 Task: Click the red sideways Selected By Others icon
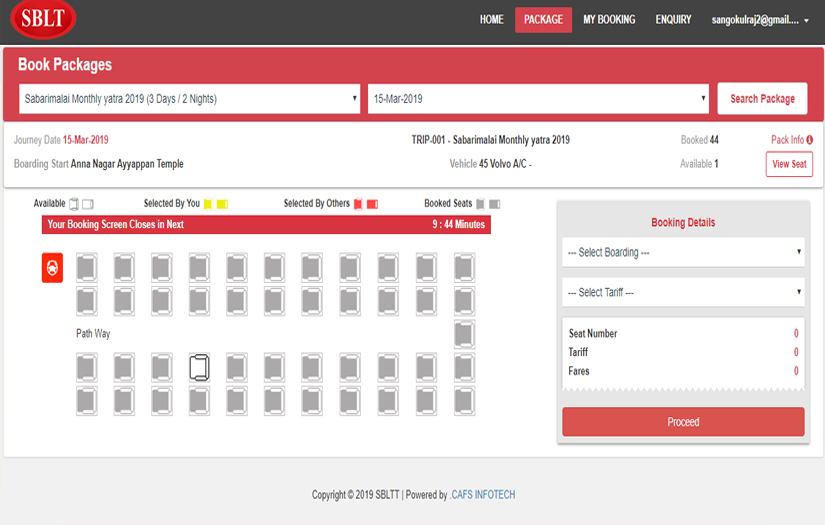point(373,204)
